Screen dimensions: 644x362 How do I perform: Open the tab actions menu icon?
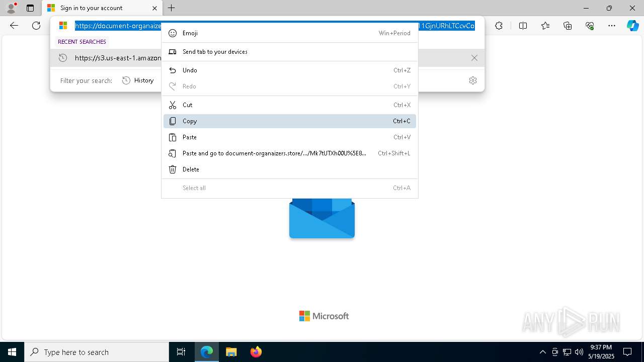(x=30, y=8)
